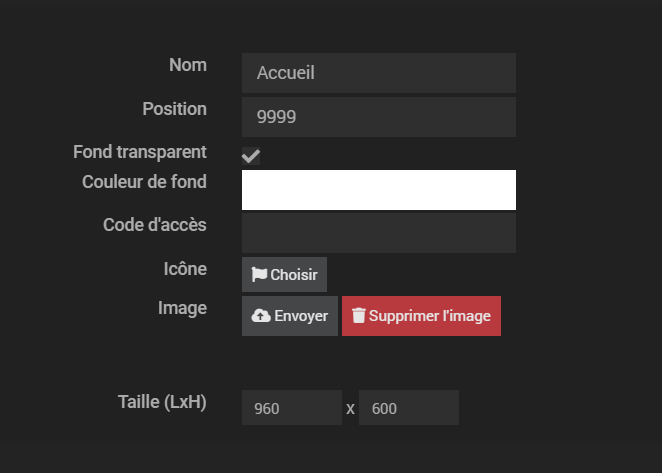Click the Taille (LxH) label
Image resolution: width=662 pixels, height=473 pixels.
pyautogui.click(x=162, y=403)
